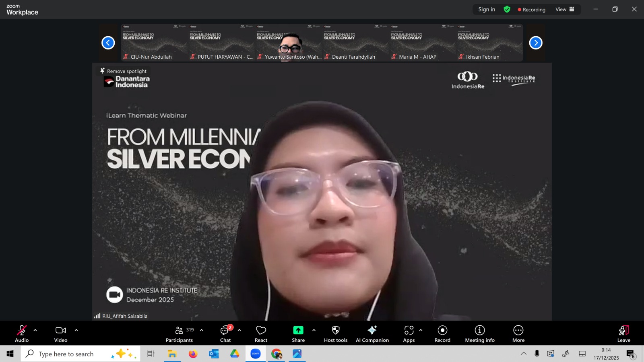Click the green Share screen icon
Image resolution: width=644 pixels, height=362 pixels.
[298, 330]
